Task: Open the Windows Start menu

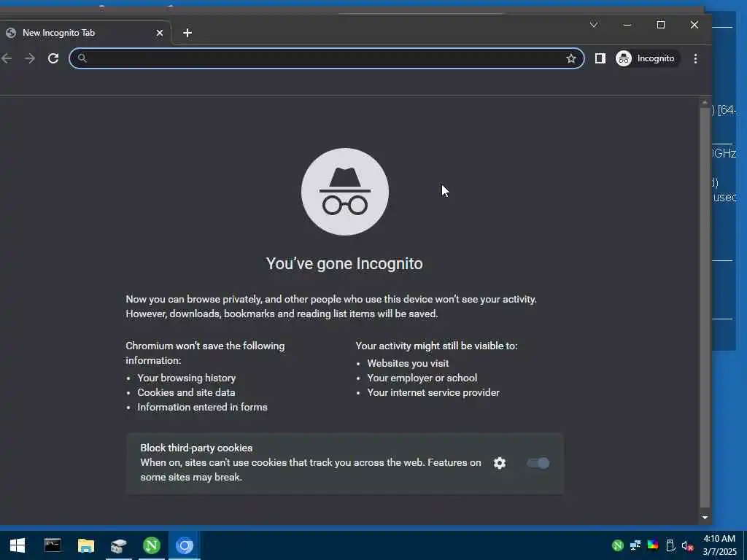Action: point(18,545)
